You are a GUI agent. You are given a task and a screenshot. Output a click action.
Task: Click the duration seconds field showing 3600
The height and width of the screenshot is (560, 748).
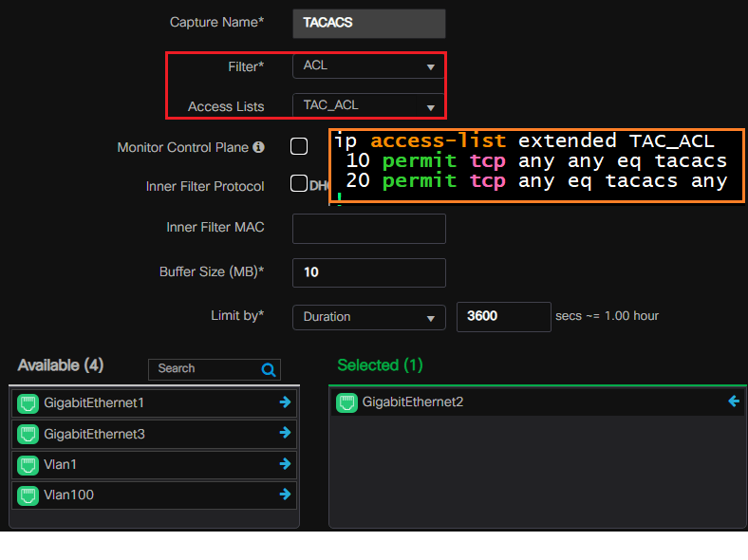(x=503, y=316)
